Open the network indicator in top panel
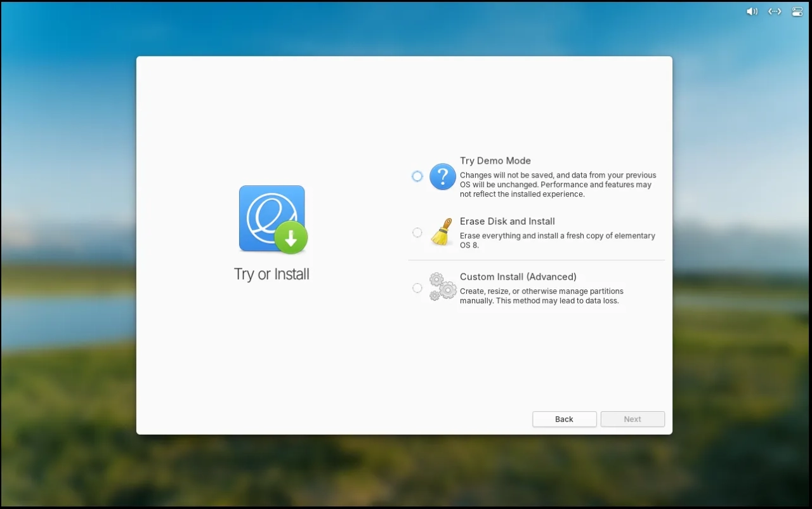The image size is (812, 509). click(x=775, y=11)
